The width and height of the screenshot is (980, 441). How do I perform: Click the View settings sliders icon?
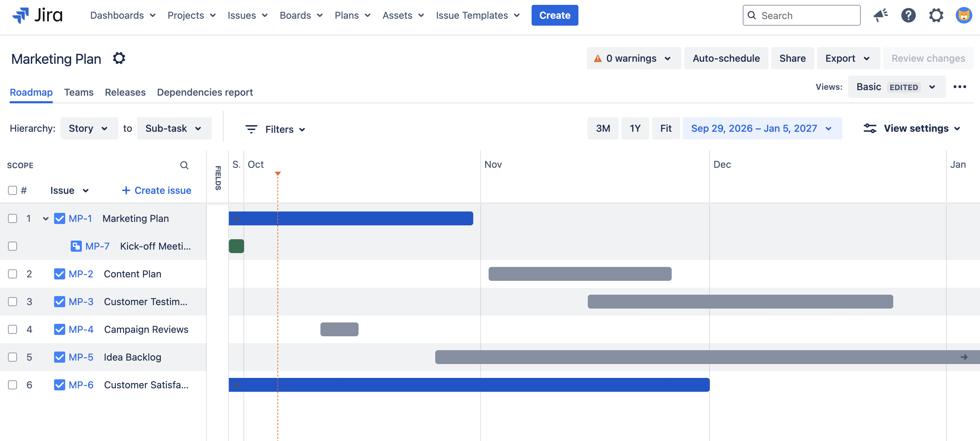coord(870,128)
